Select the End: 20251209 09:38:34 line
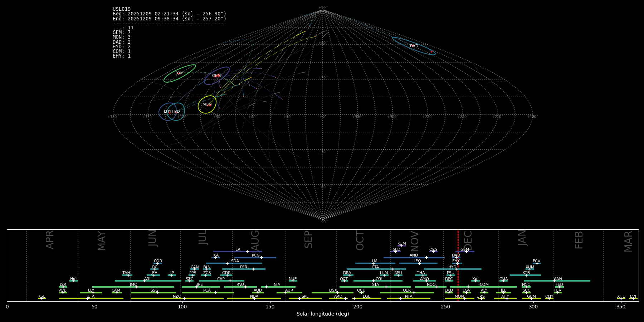644x322 pixels. [170, 19]
